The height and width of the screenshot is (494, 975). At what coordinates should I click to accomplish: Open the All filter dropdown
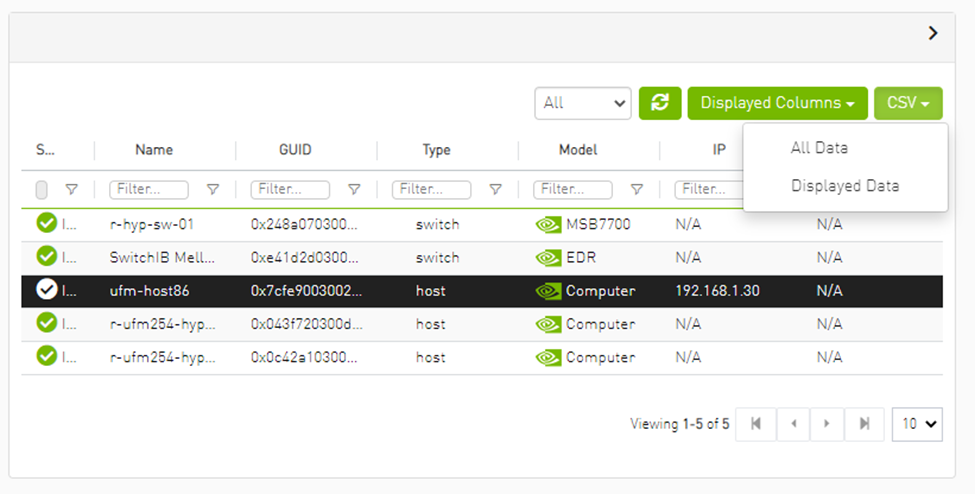click(583, 103)
